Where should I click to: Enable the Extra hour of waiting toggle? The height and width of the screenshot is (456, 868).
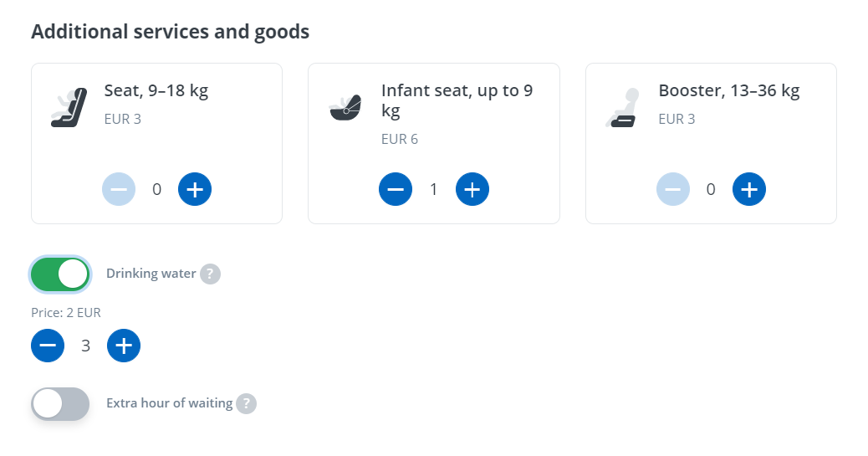click(x=60, y=404)
